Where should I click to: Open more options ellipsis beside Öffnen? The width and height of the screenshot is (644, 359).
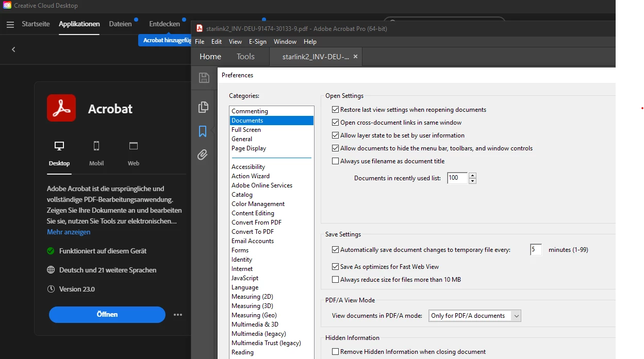[x=178, y=315]
